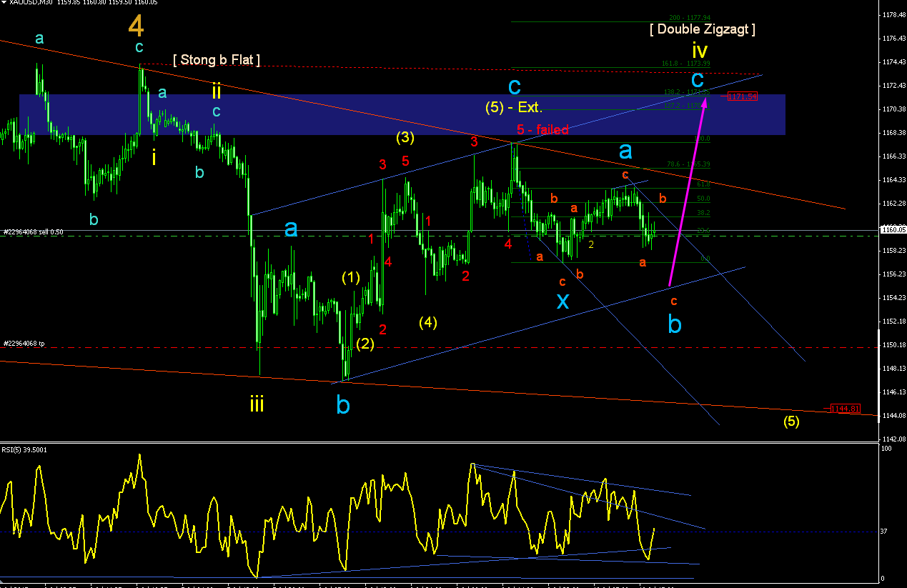Select Fibonacci level "200 - 1177.94"
This screenshot has width=907, height=588.
pyautogui.click(x=690, y=18)
